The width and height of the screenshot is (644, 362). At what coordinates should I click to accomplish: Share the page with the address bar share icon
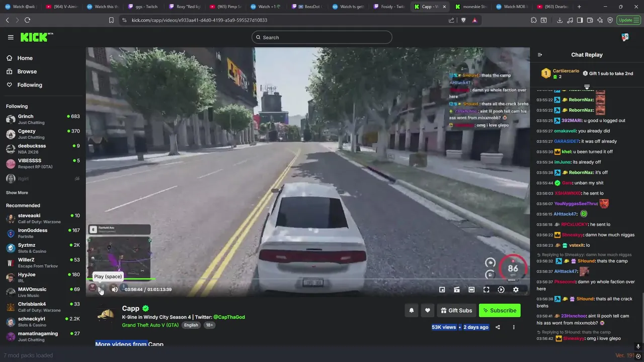click(451, 20)
